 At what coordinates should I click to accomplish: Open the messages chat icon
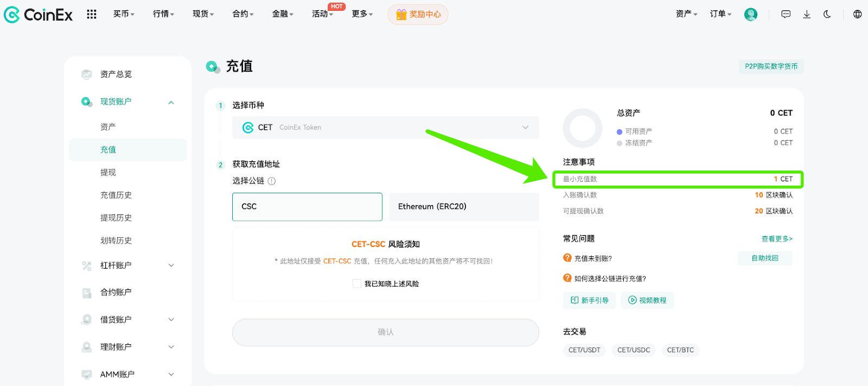[786, 14]
